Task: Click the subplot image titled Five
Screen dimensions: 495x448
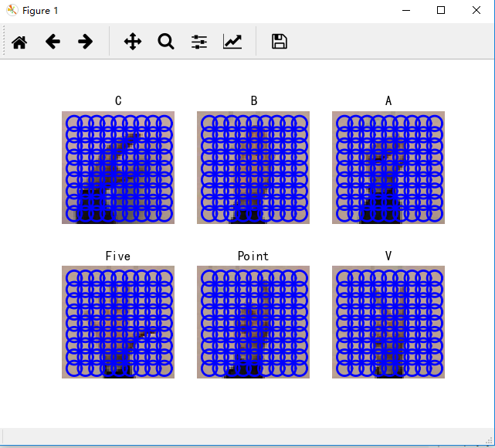Action: tap(118, 322)
